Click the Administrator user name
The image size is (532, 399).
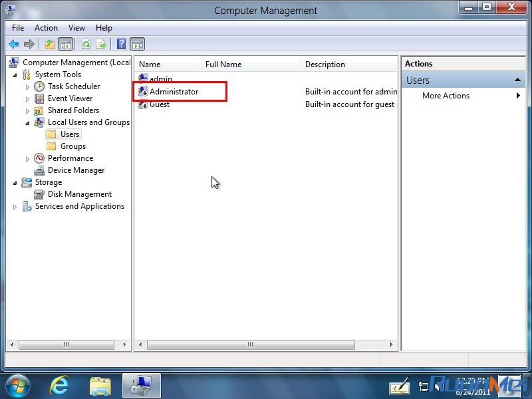(x=174, y=92)
